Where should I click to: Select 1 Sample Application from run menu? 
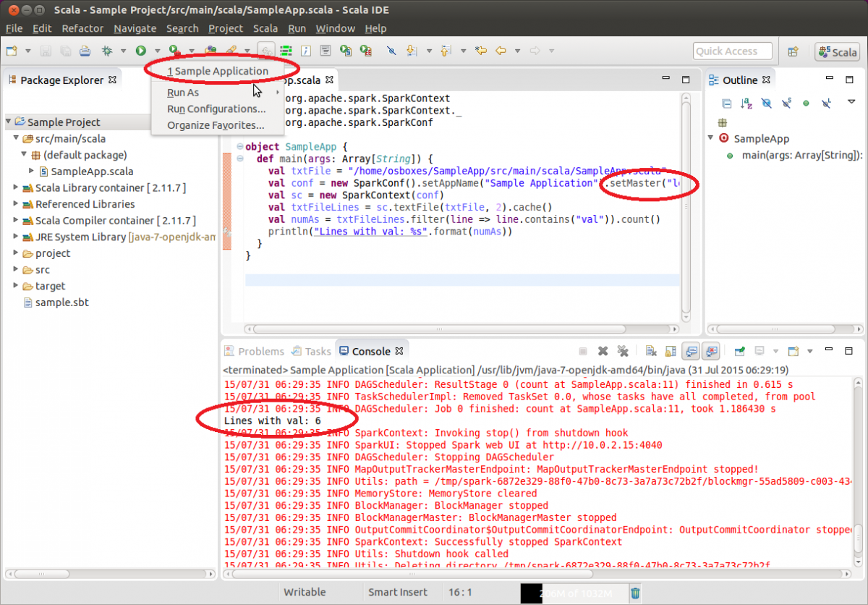tap(217, 71)
